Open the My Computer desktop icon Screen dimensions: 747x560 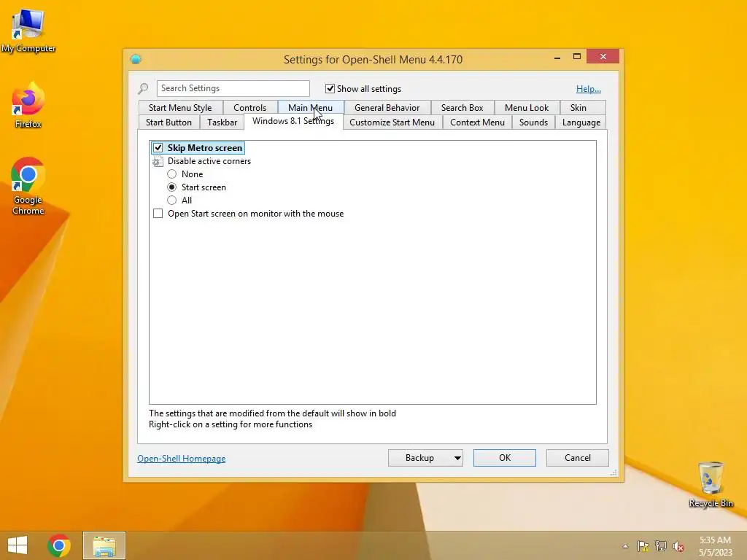(x=28, y=31)
